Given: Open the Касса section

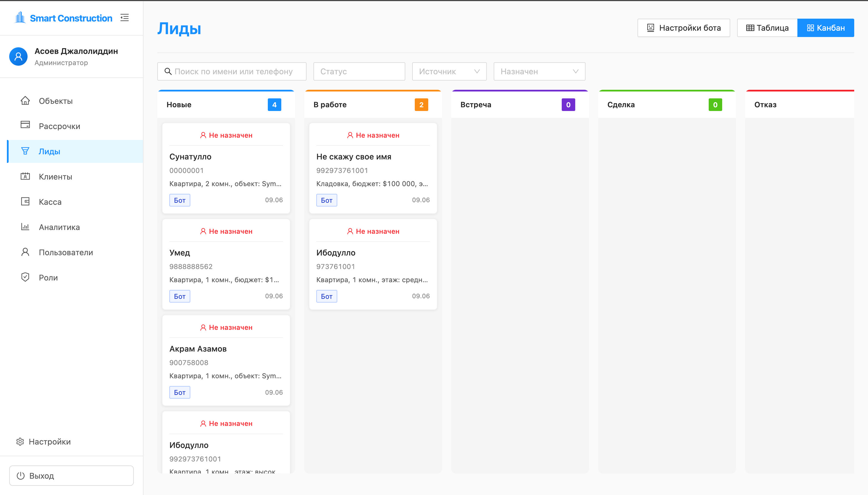Looking at the screenshot, I should [75, 202].
